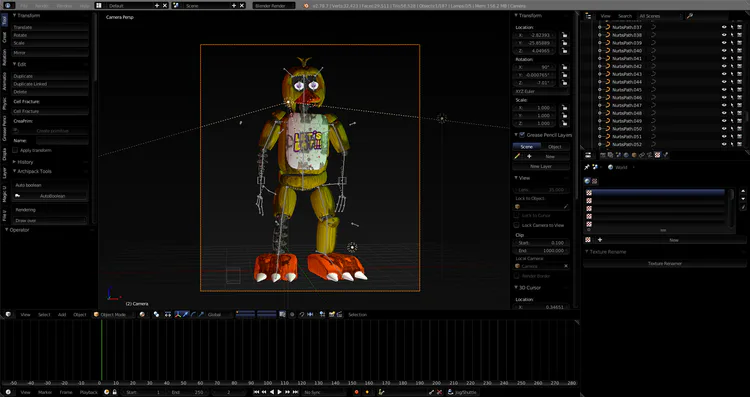The image size is (750, 397).
Task: Click the End frame 250 field
Action: [188, 392]
